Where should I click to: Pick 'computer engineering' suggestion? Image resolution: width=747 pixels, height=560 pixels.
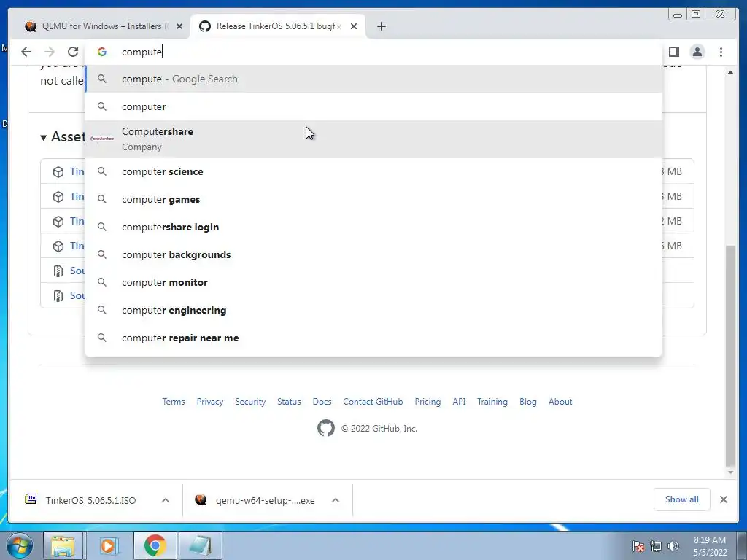[x=374, y=310]
